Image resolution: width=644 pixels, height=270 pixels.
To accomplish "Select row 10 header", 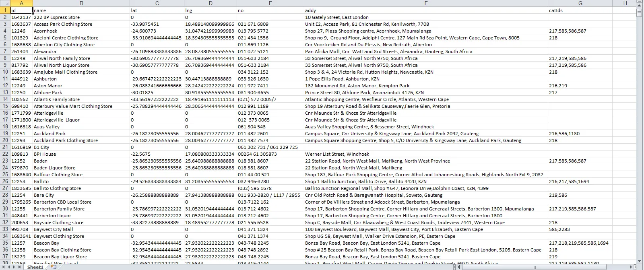I will pos(5,72).
